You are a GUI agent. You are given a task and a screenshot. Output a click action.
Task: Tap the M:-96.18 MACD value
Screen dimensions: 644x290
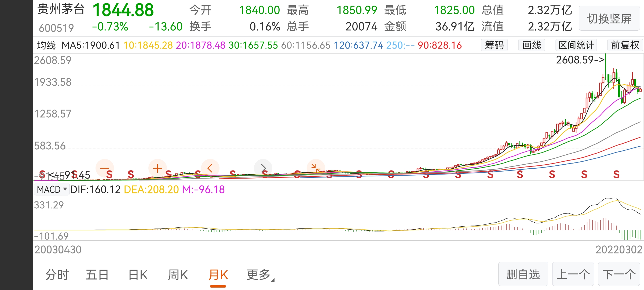[x=203, y=190]
